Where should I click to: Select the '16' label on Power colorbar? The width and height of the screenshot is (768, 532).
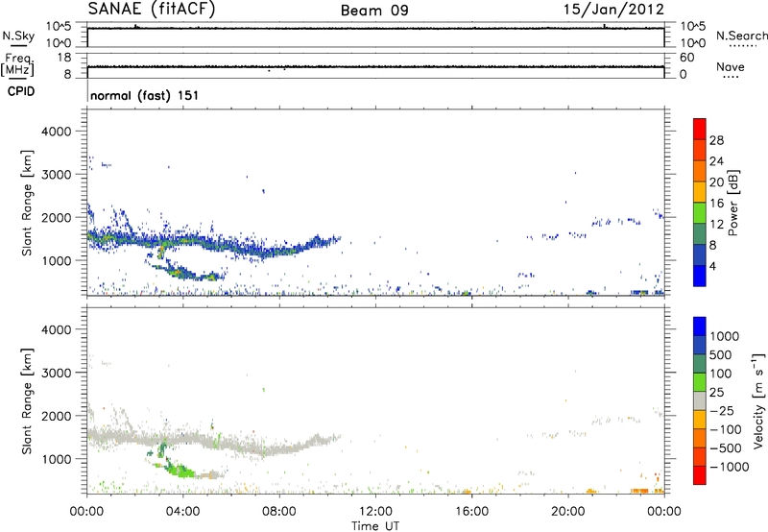716,204
